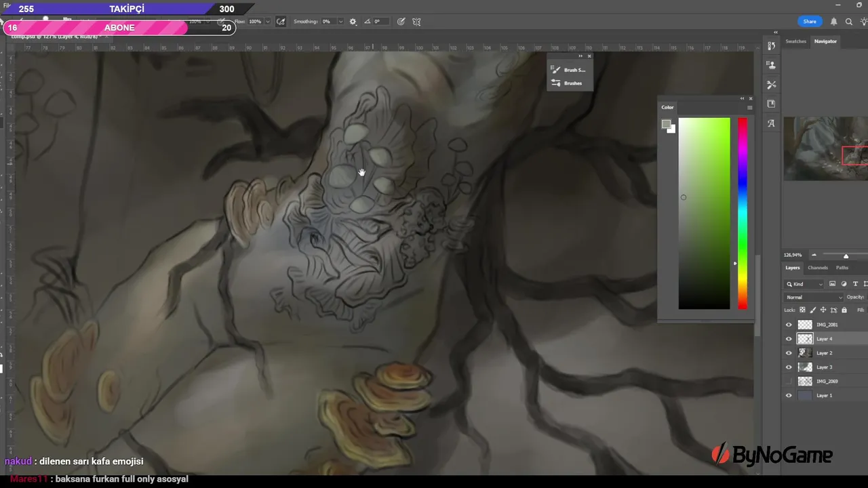Viewport: 868px width, 488px height.
Task: Open the History panel icon
Action: tap(771, 45)
